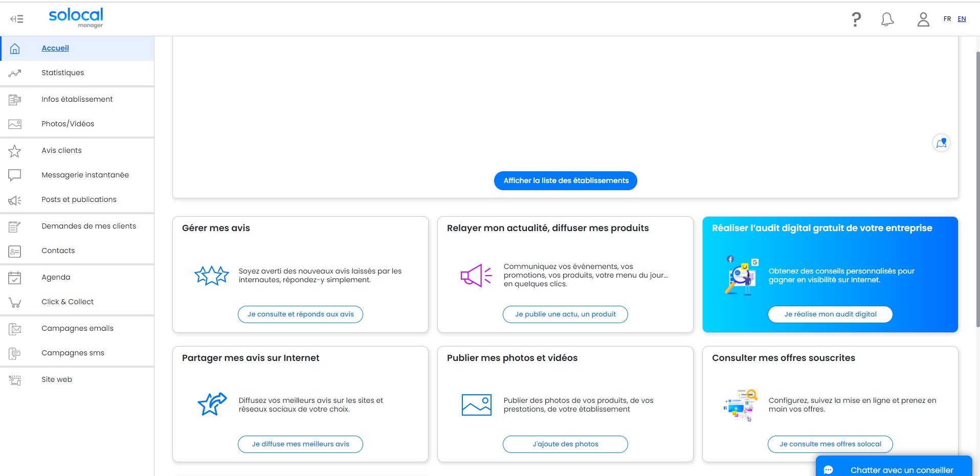Open Avis clients via the star icon
This screenshot has height=476, width=980.
(15, 150)
